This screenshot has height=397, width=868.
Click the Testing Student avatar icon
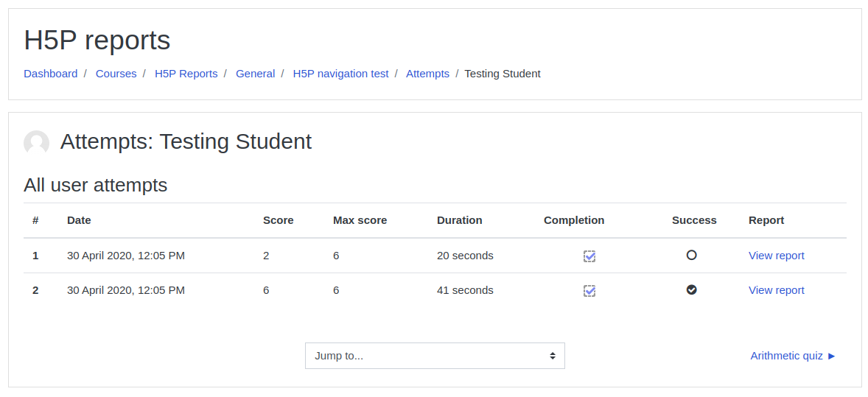pos(37,143)
